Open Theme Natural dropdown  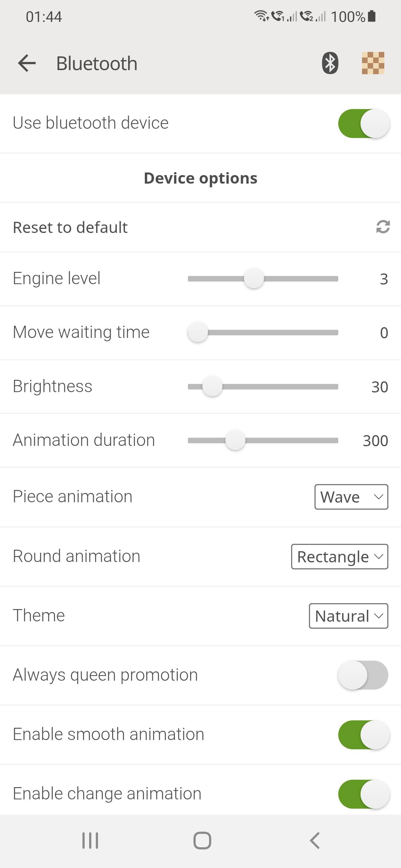[x=348, y=616]
